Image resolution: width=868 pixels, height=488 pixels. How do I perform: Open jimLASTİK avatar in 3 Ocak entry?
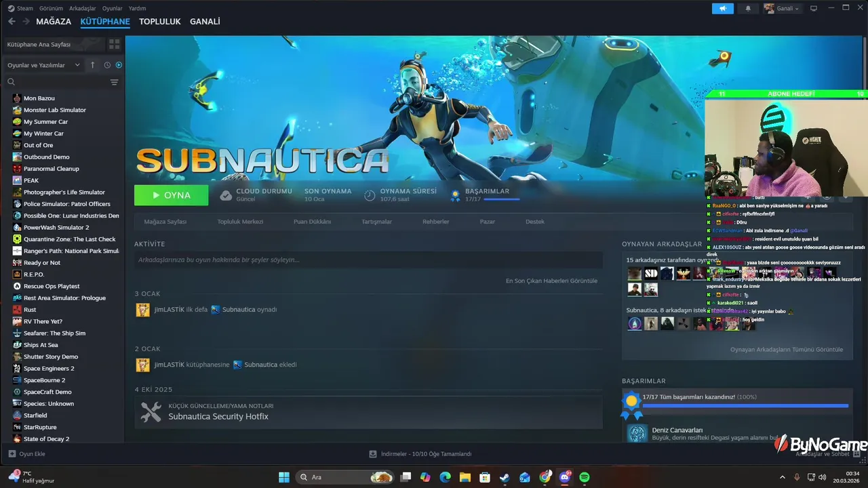(x=143, y=310)
